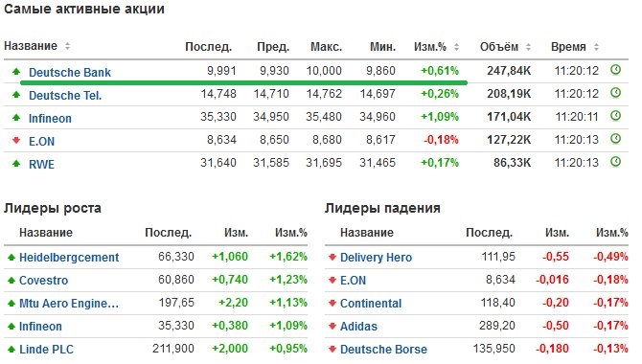Click green up arrow beside Heidelbergcement
The image size is (642, 364).
click(11, 257)
